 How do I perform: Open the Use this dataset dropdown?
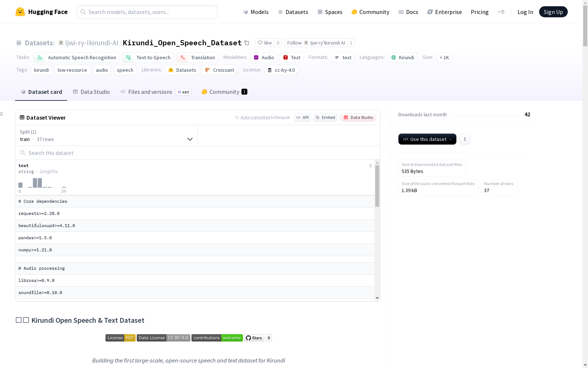pyautogui.click(x=427, y=139)
